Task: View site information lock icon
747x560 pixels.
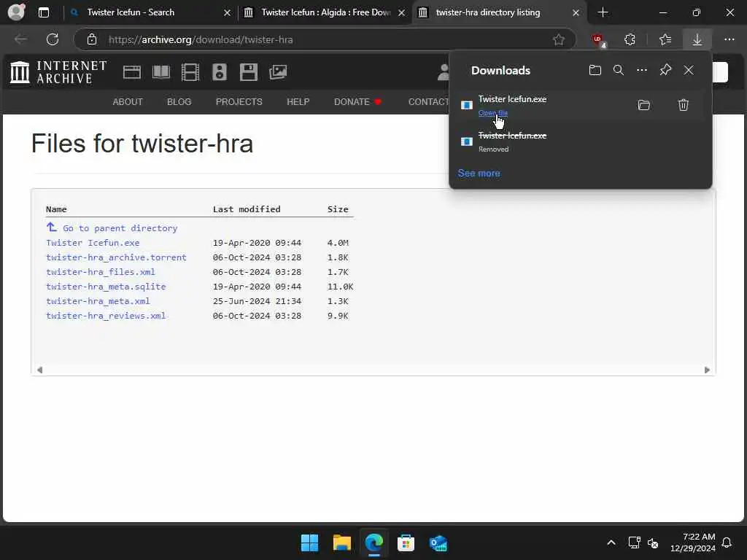Action: (x=92, y=39)
